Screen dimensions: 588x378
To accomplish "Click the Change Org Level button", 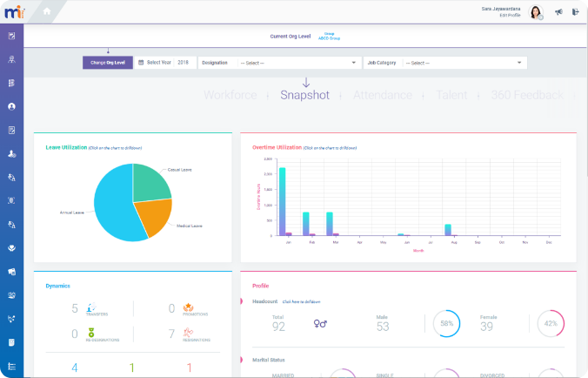I will pyautogui.click(x=108, y=63).
